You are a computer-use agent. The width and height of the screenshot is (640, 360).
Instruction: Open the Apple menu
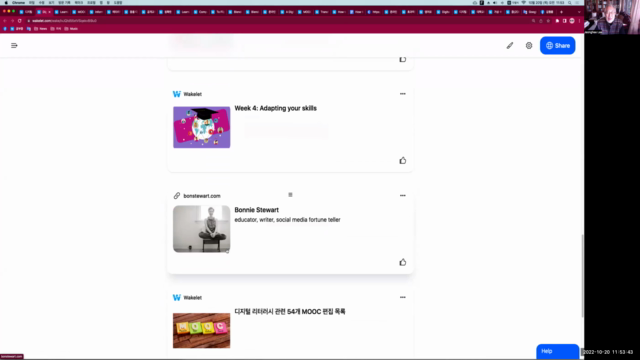[x=6, y=2]
